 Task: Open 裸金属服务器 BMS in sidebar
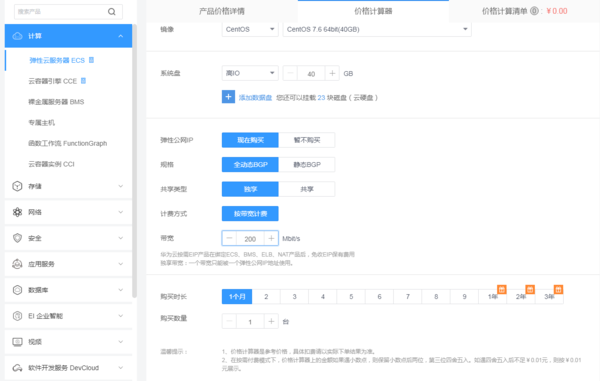click(x=56, y=102)
